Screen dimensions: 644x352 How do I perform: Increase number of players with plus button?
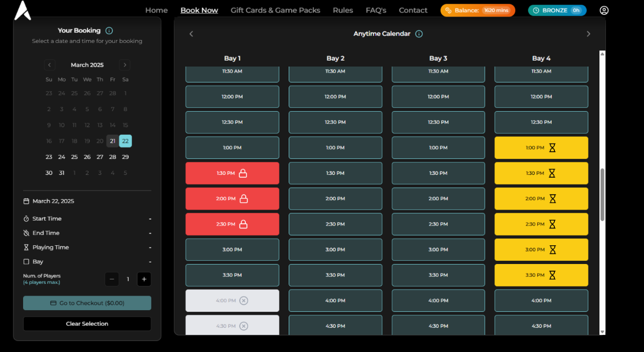(144, 279)
